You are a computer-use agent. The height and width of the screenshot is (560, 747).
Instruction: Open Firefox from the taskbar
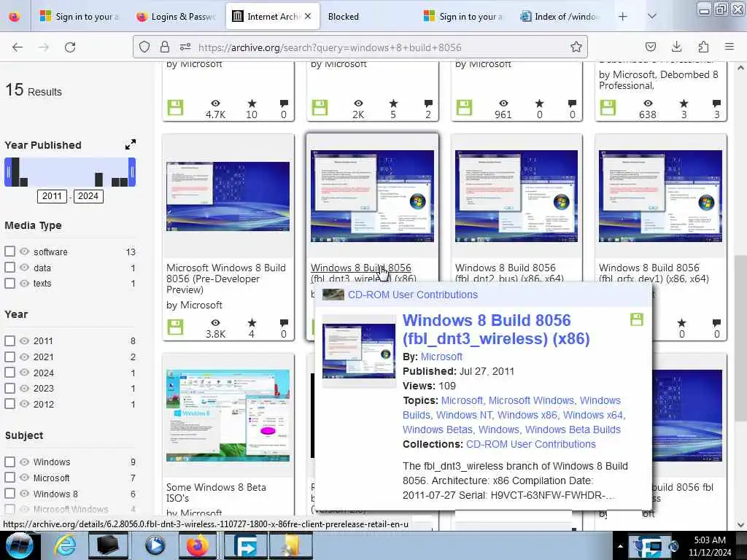point(198,545)
